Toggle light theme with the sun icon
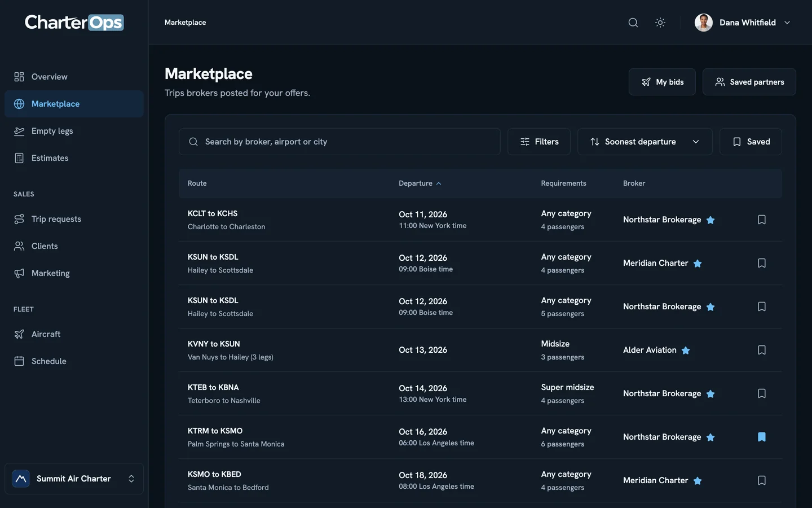The image size is (812, 508). pyautogui.click(x=660, y=23)
